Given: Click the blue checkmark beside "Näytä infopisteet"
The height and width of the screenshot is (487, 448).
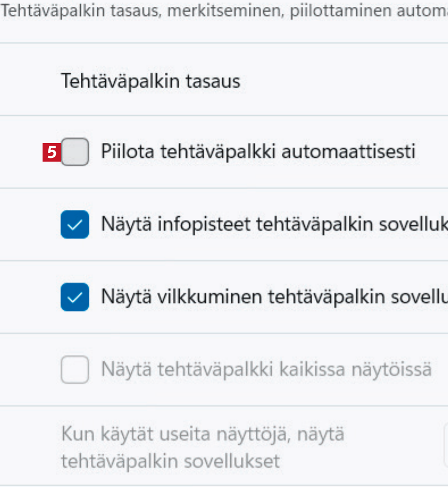Looking at the screenshot, I should [x=75, y=224].
